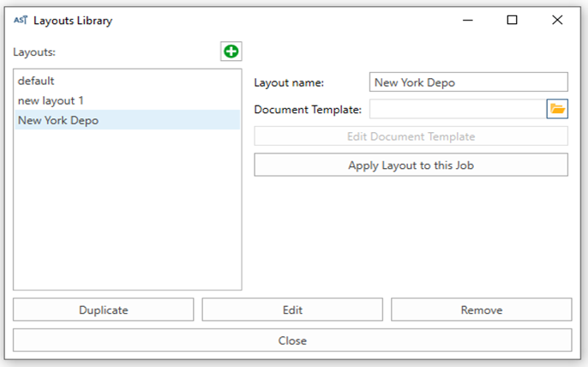Viewport: 588px width, 367px height.
Task: Apply Layout to this Job
Action: 411,165
